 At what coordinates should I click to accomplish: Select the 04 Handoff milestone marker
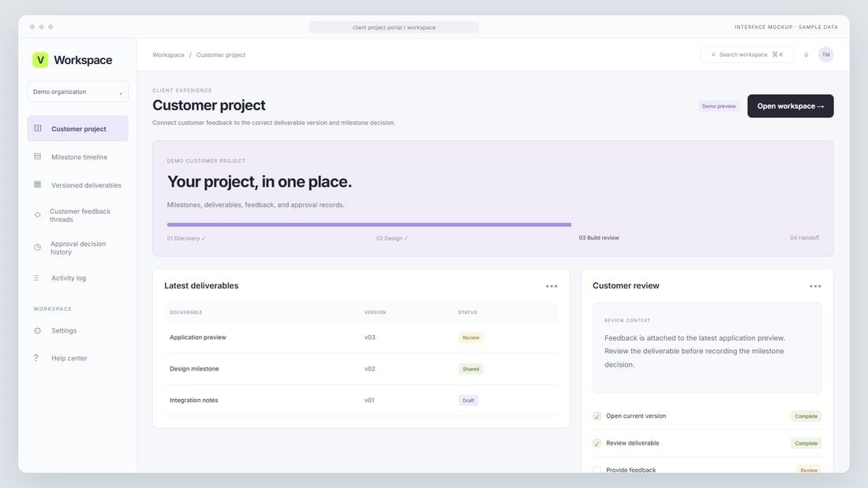[x=804, y=238]
